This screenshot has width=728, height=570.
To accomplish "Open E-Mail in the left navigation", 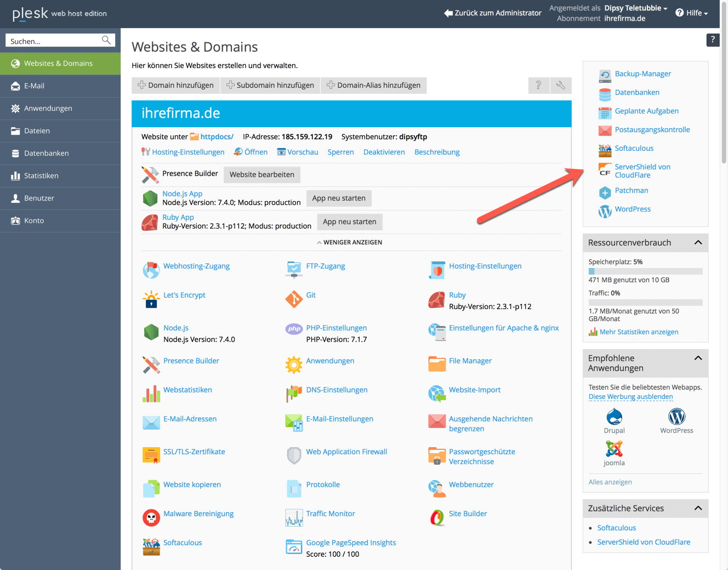I will click(34, 86).
